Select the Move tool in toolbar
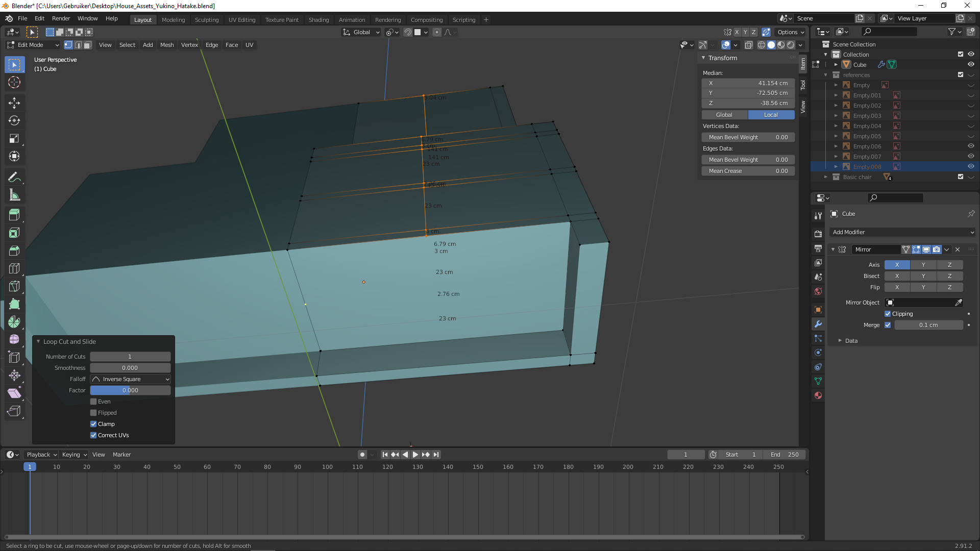 (14, 103)
